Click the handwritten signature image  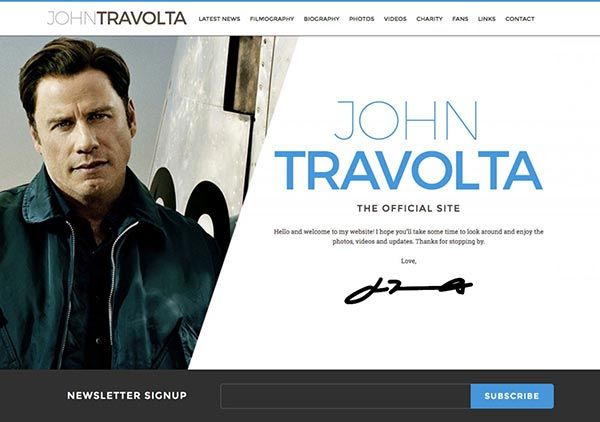[408, 290]
